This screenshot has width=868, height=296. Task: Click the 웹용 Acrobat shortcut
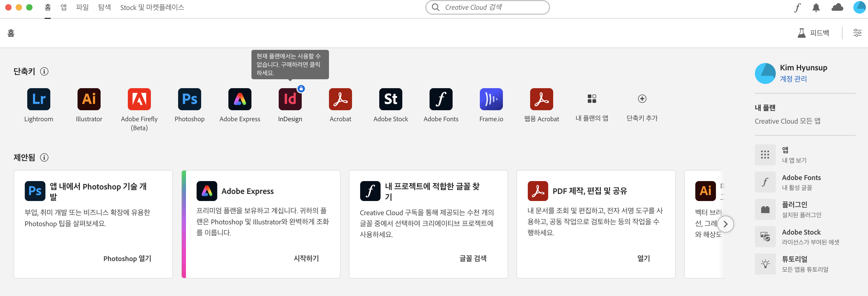pyautogui.click(x=541, y=99)
